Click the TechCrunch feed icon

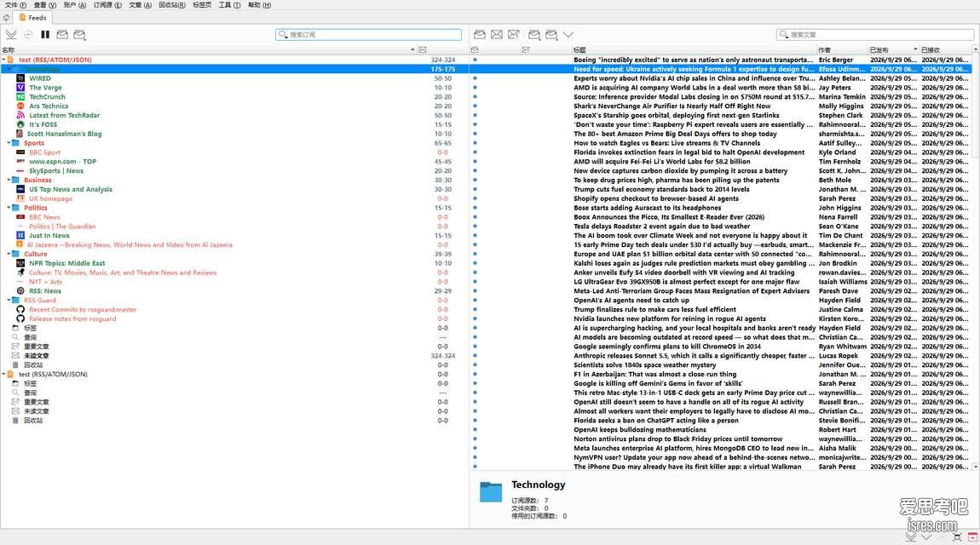point(20,97)
